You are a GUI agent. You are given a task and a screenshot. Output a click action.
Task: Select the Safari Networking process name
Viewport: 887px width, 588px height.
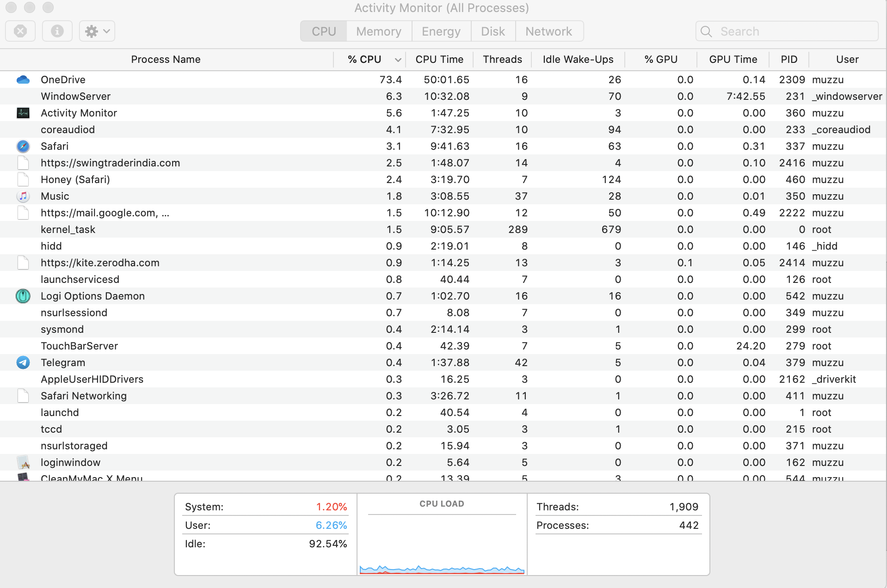click(84, 396)
